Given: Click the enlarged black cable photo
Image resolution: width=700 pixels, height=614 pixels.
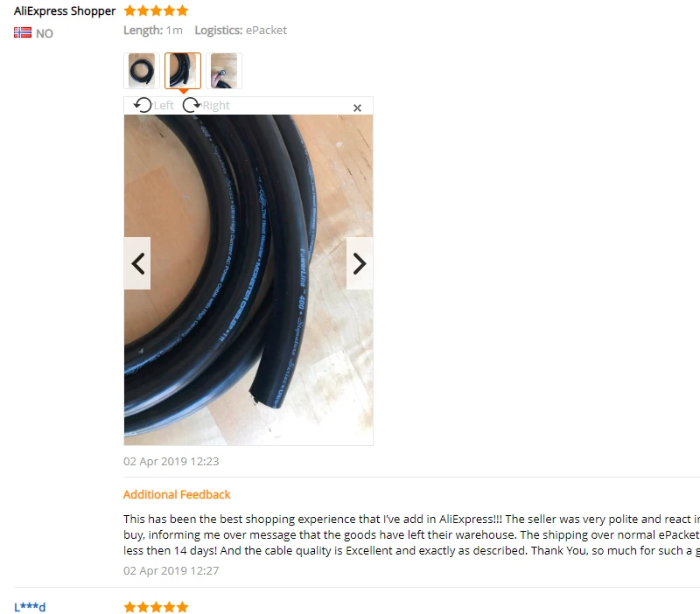Looking at the screenshot, I should point(248,280).
